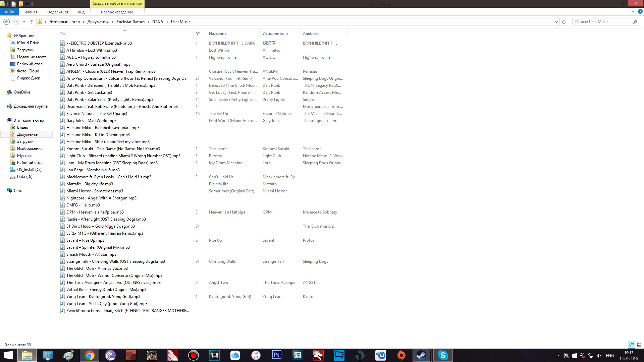The height and width of the screenshot is (362, 644).
Task: Click the OneDrive cloud icon
Action: [9, 92]
